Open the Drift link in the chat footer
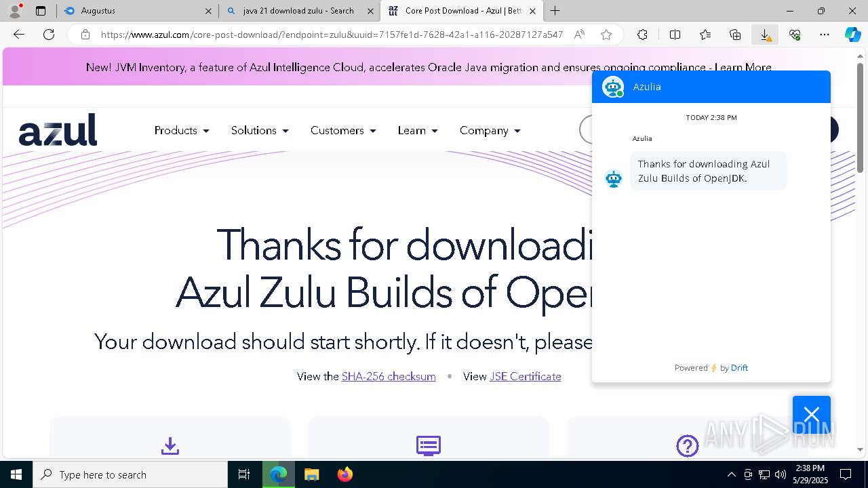The width and height of the screenshot is (868, 488). (x=739, y=367)
